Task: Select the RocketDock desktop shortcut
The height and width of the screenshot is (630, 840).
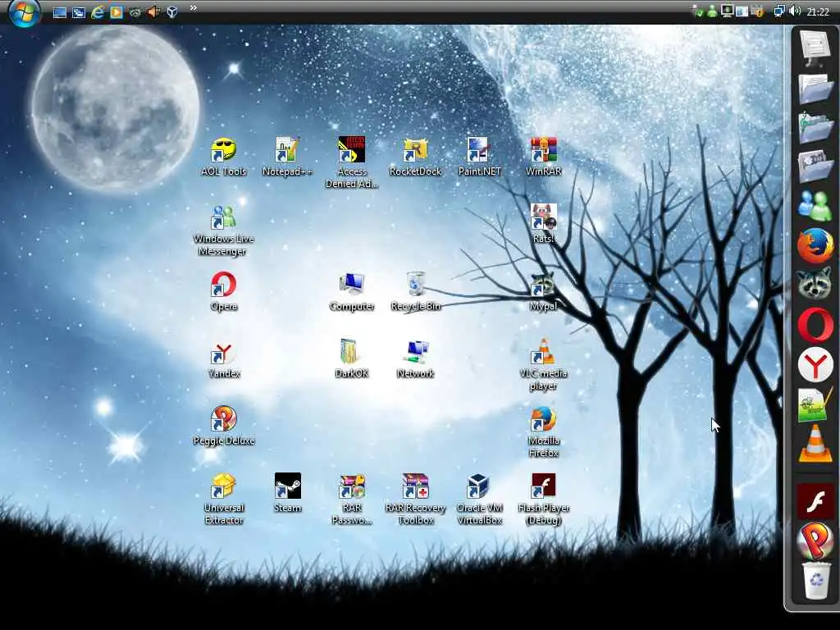Action: (415, 157)
